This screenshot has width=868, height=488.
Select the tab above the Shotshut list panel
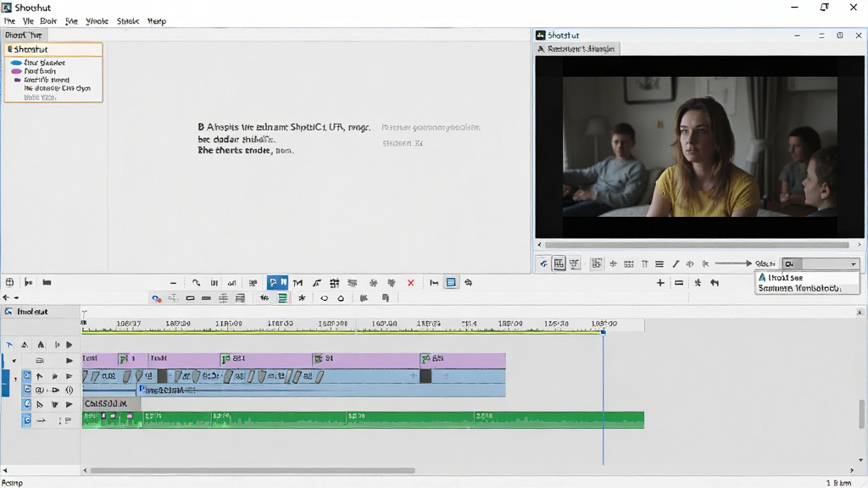click(x=24, y=35)
